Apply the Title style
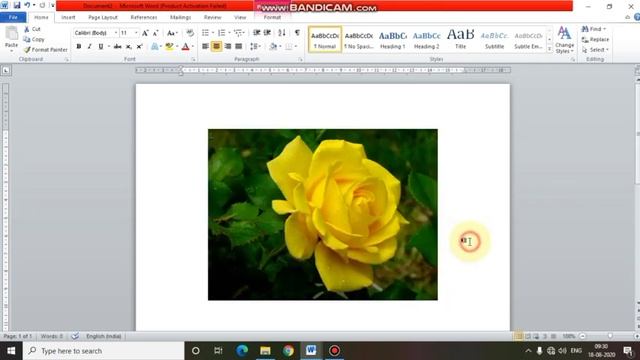The image size is (640, 360). tap(460, 40)
